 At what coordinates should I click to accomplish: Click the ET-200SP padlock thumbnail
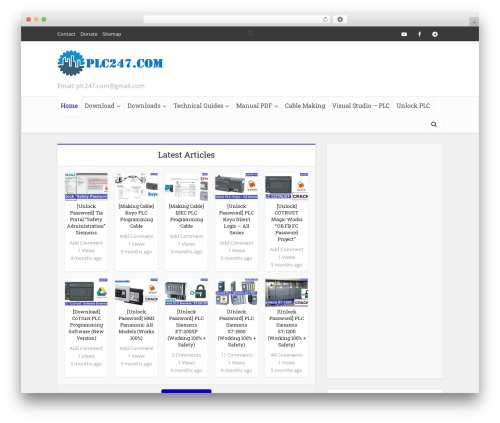tap(186, 292)
